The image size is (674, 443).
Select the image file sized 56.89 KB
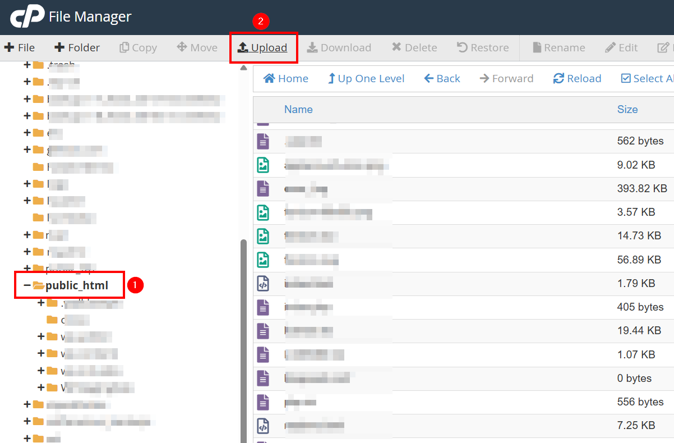coord(463,260)
